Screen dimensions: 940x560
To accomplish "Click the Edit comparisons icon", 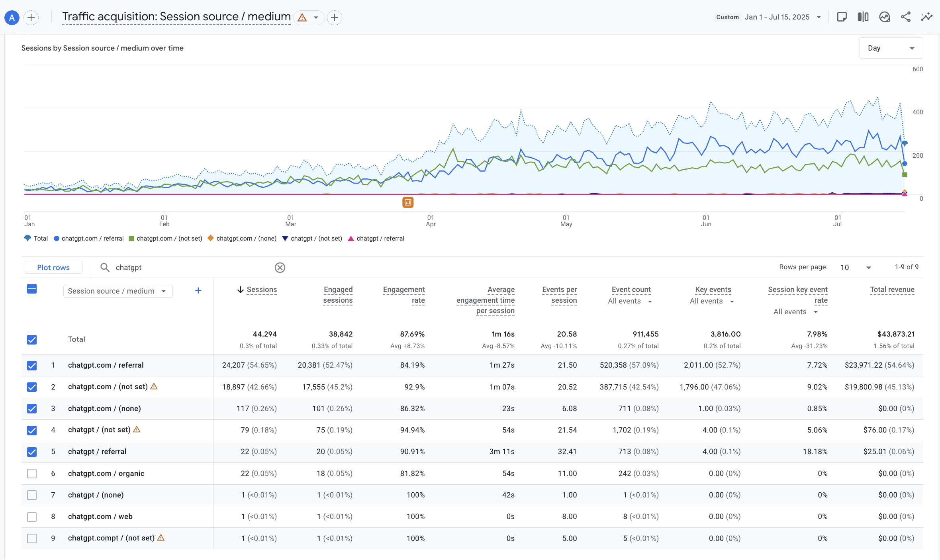I will point(863,17).
